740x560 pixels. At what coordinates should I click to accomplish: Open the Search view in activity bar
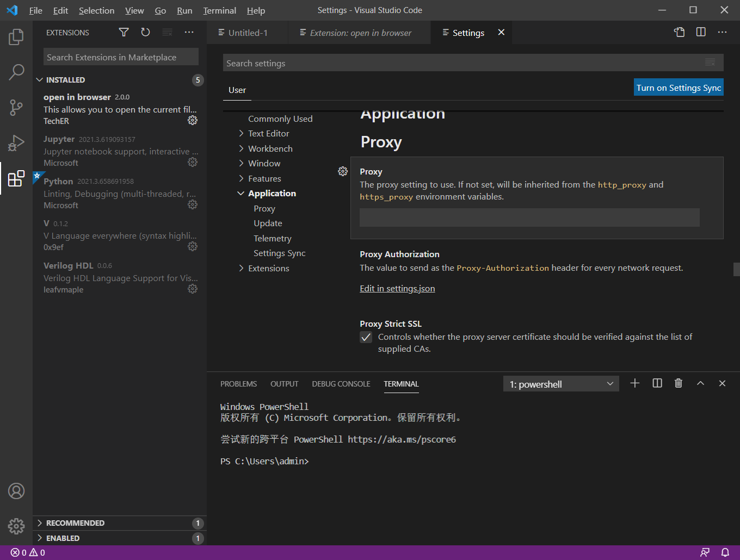16,72
